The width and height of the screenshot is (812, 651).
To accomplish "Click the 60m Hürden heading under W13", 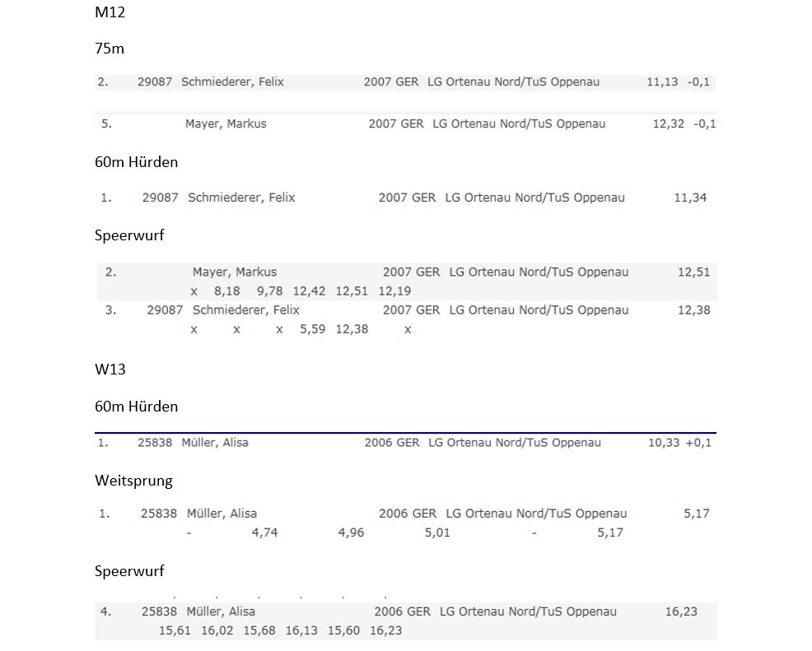I will click(x=136, y=407).
